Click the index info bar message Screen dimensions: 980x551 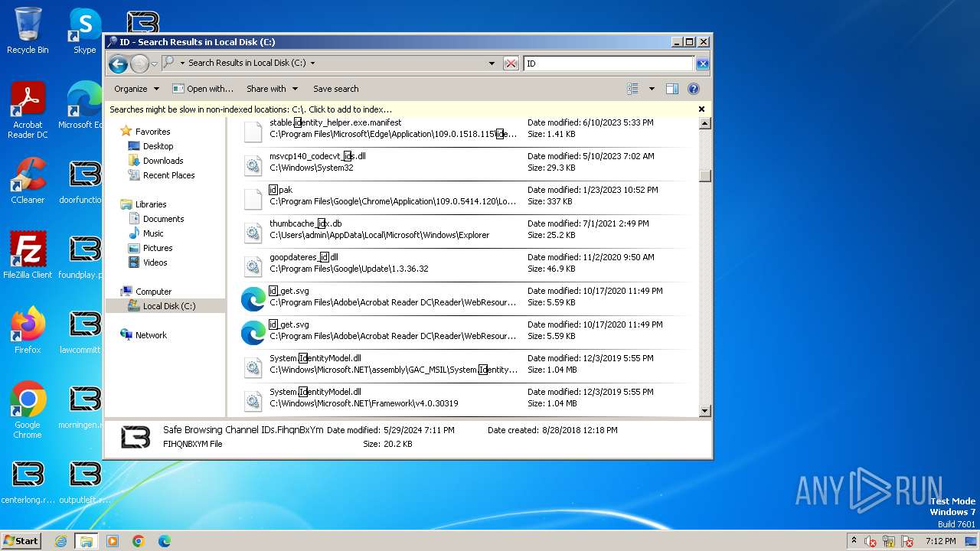pos(250,109)
